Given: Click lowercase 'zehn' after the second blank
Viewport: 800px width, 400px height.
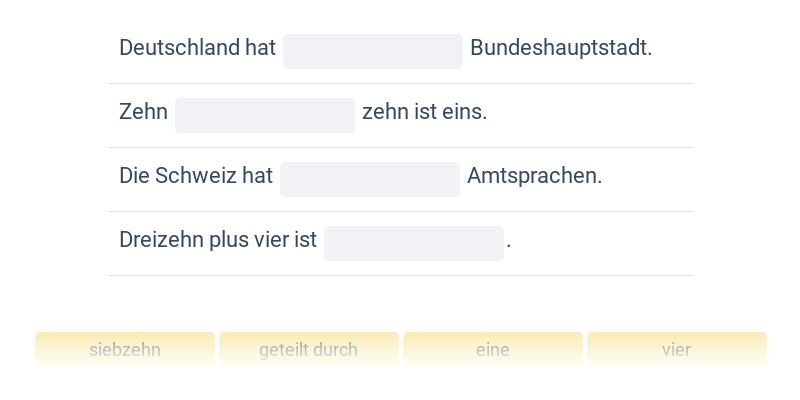Looking at the screenshot, I should coord(385,112).
